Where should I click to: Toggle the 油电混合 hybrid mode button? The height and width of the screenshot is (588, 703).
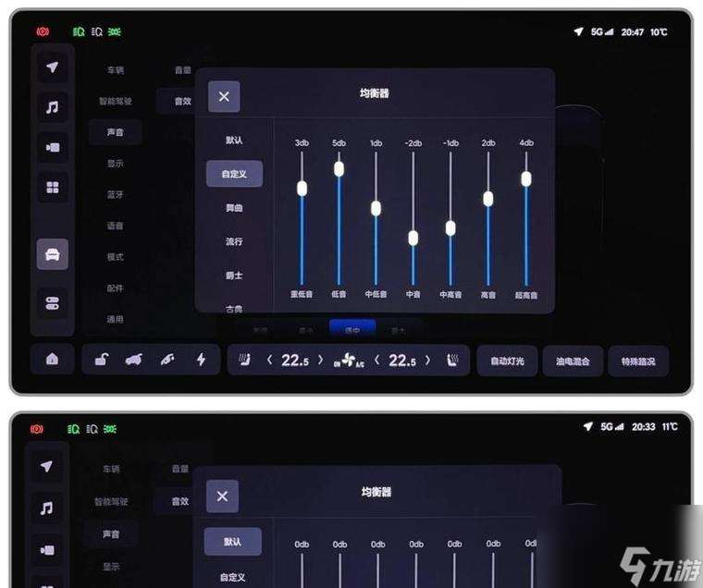(x=573, y=361)
